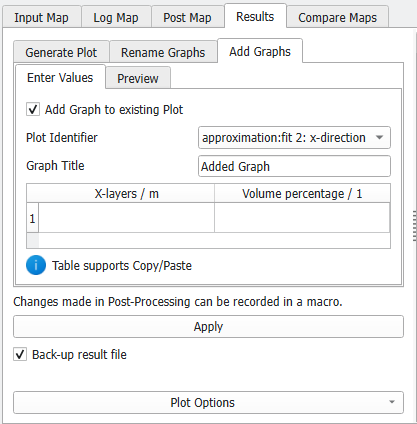Click the Volume percentage / 1 column header
The image size is (417, 424).
(302, 193)
